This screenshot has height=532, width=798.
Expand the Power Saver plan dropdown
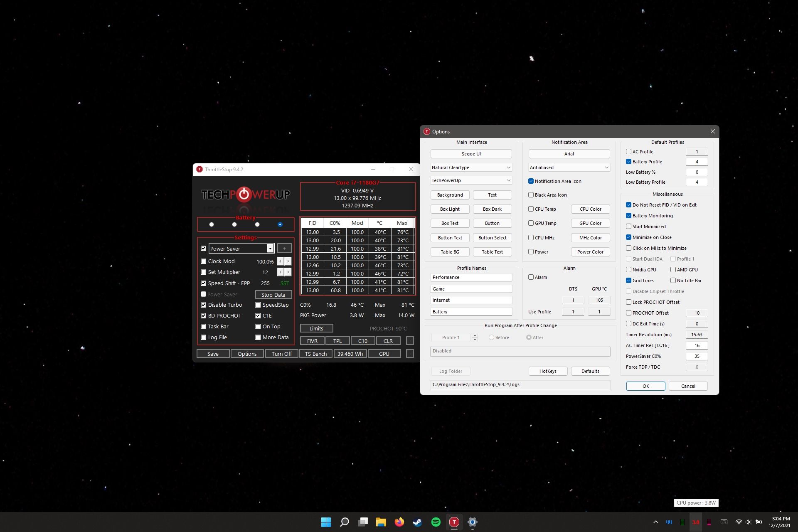(270, 249)
